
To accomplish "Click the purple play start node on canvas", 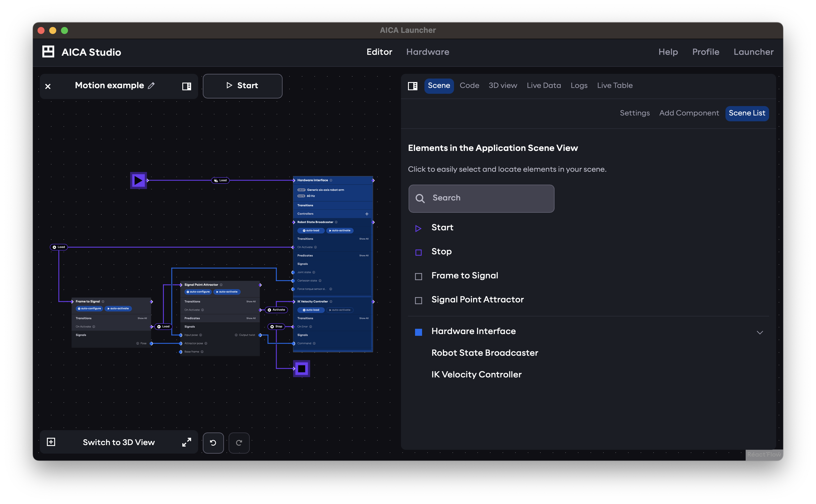I will tap(138, 180).
